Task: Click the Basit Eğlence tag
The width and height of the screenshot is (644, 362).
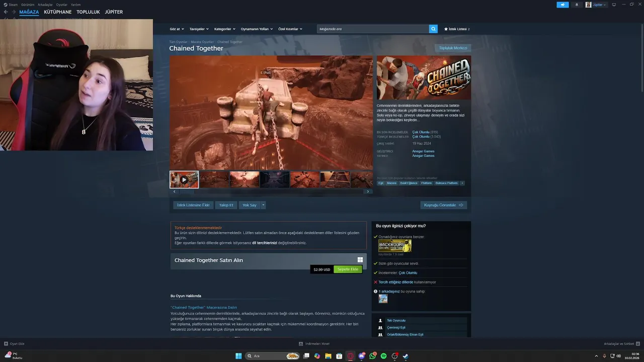Action: tap(409, 183)
